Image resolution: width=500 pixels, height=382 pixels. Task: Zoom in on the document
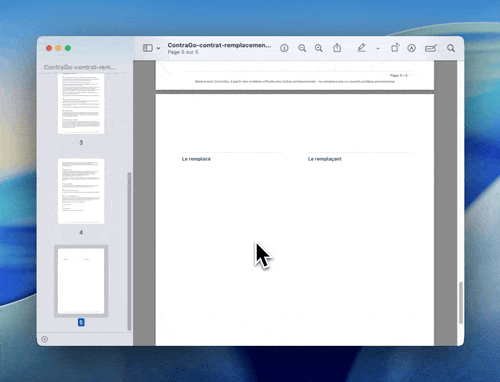(x=319, y=48)
